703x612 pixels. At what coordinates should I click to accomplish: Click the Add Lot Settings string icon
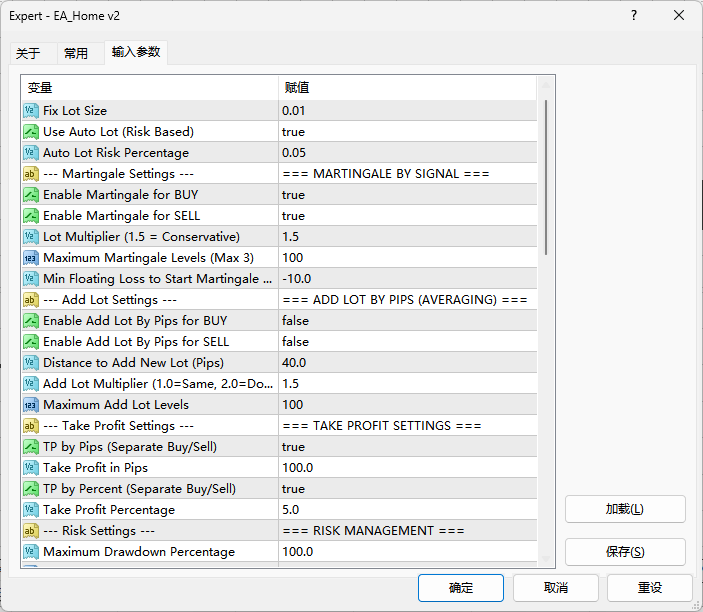coord(31,300)
